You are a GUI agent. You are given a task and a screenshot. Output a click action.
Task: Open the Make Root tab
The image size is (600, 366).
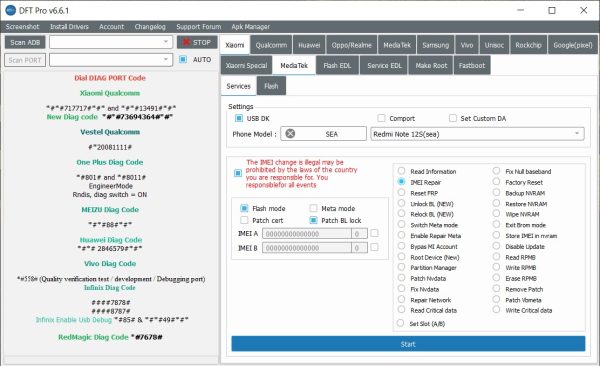pyautogui.click(x=431, y=65)
